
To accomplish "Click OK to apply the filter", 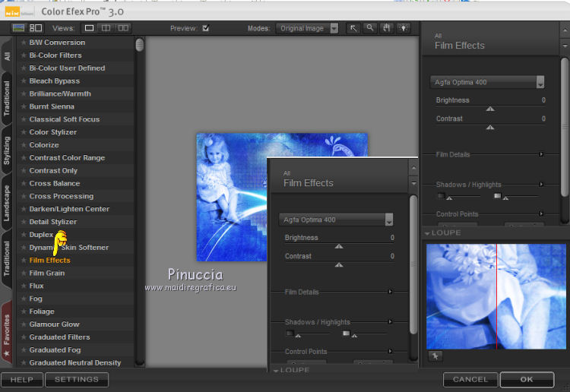I will 527,380.
